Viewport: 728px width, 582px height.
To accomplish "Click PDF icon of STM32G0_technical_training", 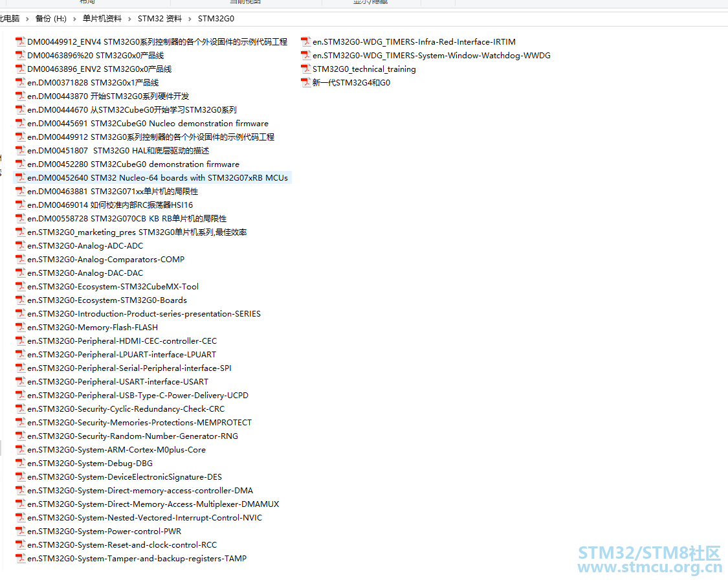I will (305, 69).
